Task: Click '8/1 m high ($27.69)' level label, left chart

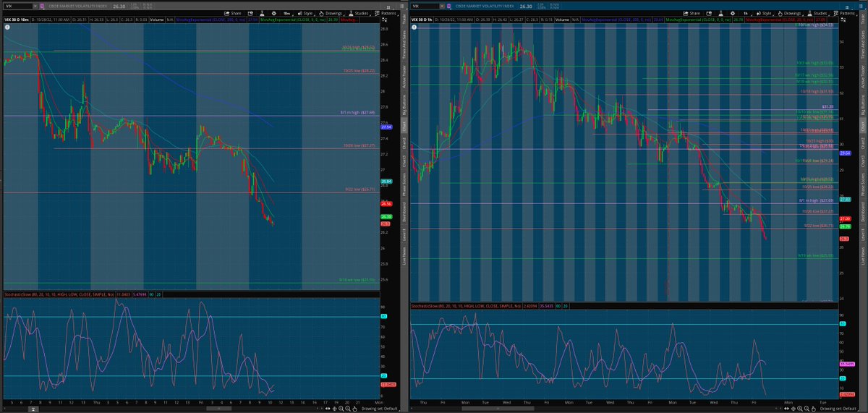Action: point(357,113)
